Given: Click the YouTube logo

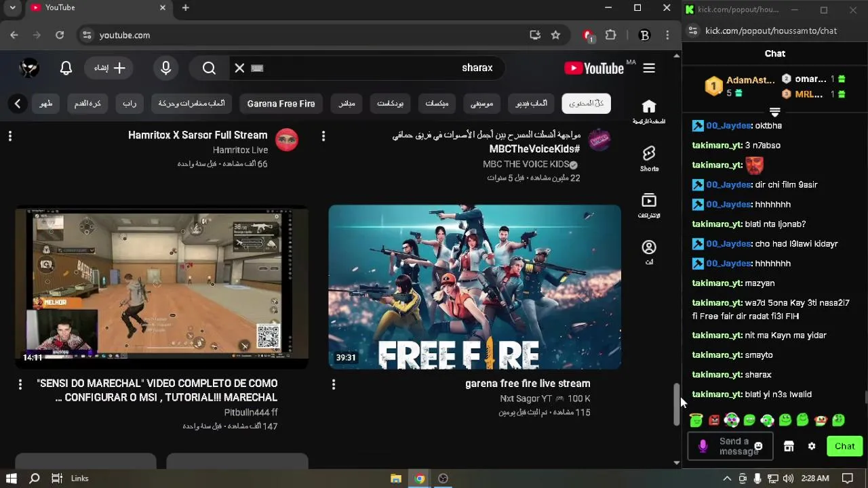Looking at the screenshot, I should (594, 68).
